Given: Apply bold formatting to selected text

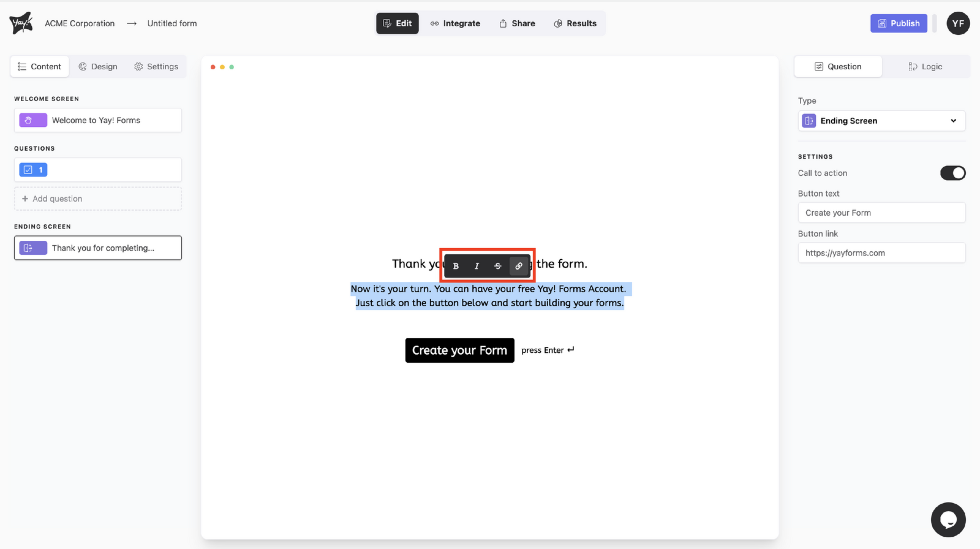Looking at the screenshot, I should tap(456, 266).
